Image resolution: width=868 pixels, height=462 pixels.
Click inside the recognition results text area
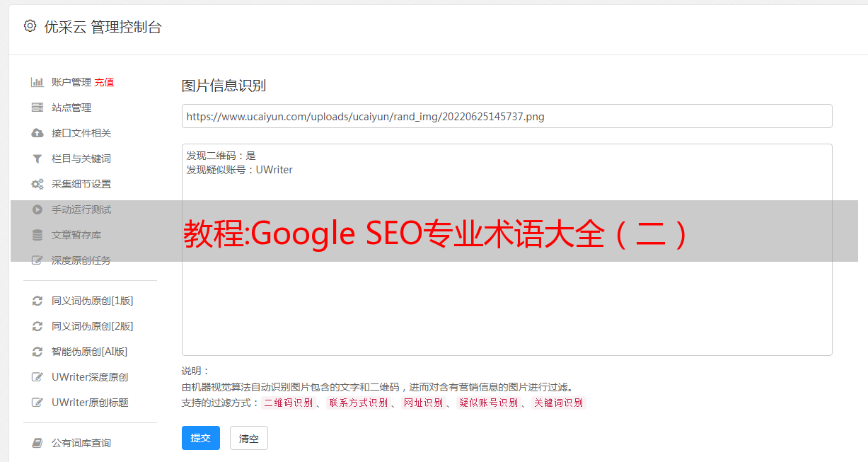click(x=507, y=297)
